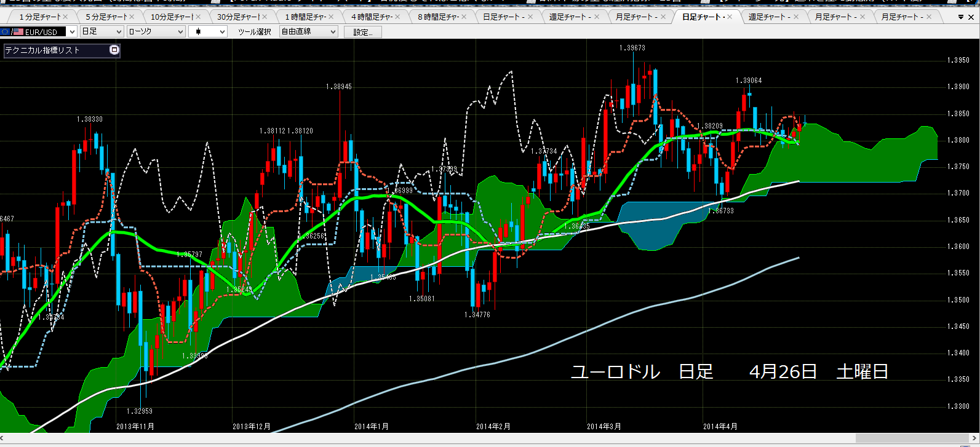The height and width of the screenshot is (447, 980).
Task: Click the 1.3300 price axis value
Action: click(x=958, y=406)
